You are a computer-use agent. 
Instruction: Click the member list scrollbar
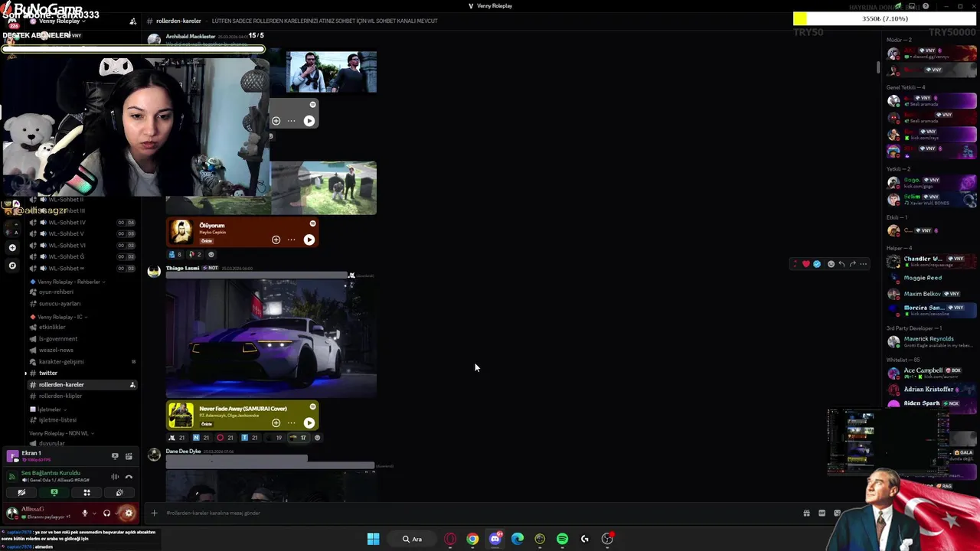click(879, 68)
